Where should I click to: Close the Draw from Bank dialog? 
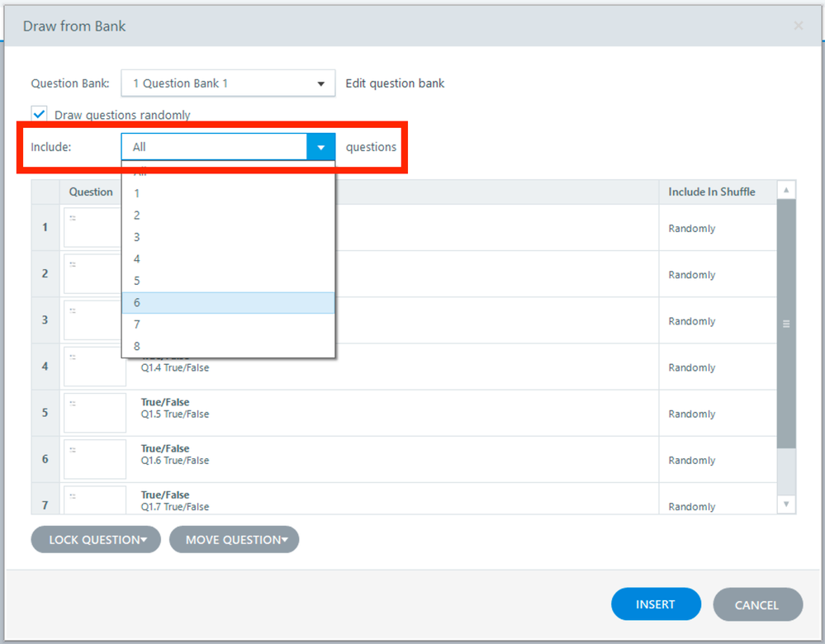tap(798, 26)
